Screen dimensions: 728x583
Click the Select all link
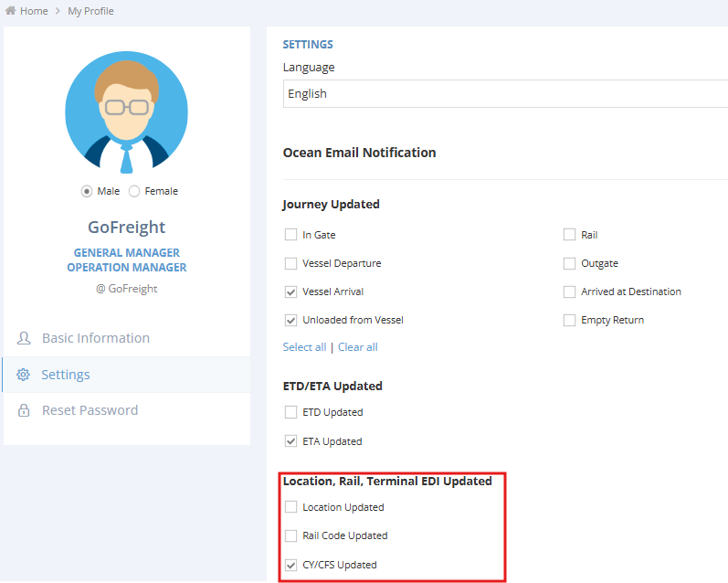(304, 347)
